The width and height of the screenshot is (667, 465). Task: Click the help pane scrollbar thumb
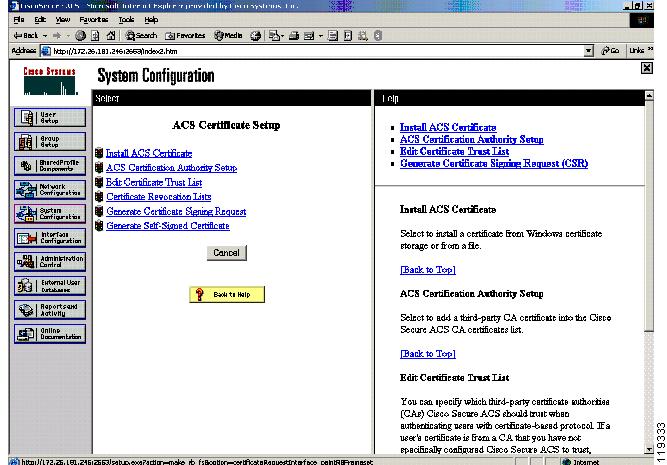(649, 216)
